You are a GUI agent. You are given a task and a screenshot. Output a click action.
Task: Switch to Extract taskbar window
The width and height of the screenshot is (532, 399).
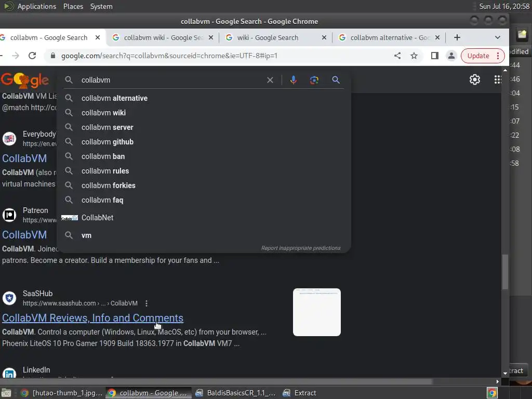tap(300, 393)
